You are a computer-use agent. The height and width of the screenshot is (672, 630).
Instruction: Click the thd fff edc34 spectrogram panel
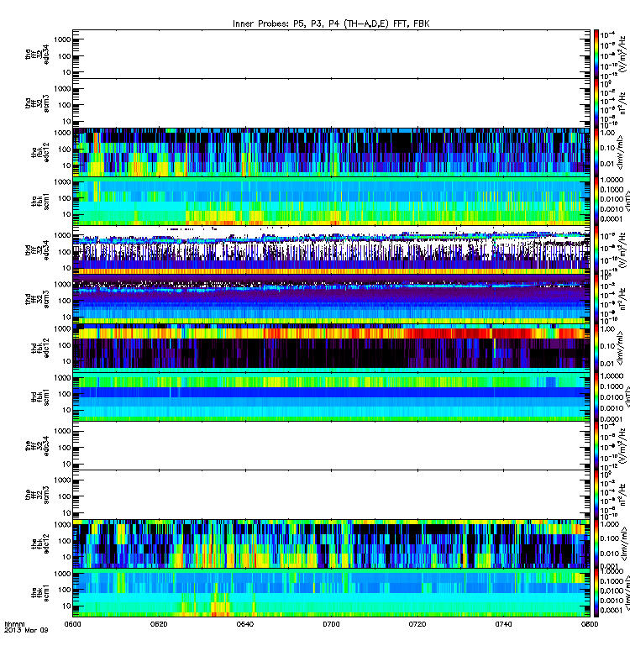coord(331,250)
